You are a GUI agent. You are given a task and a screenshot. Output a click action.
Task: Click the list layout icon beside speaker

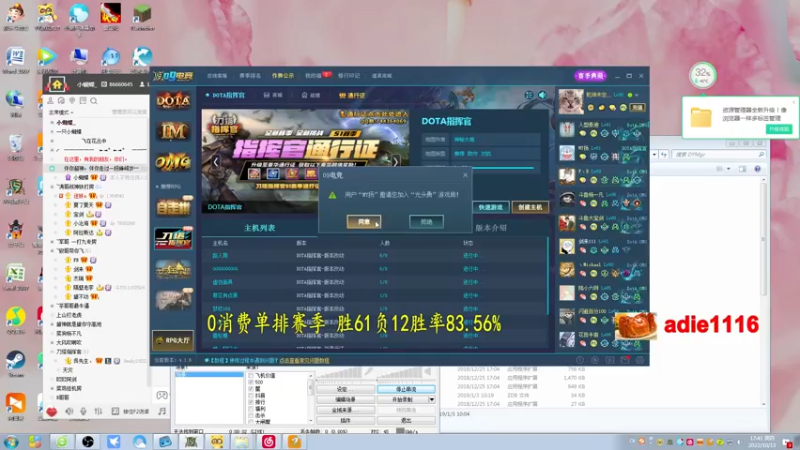529,95
